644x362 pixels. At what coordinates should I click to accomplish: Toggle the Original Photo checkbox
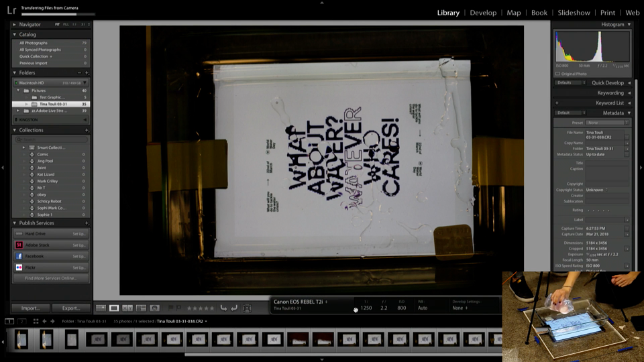tap(557, 74)
